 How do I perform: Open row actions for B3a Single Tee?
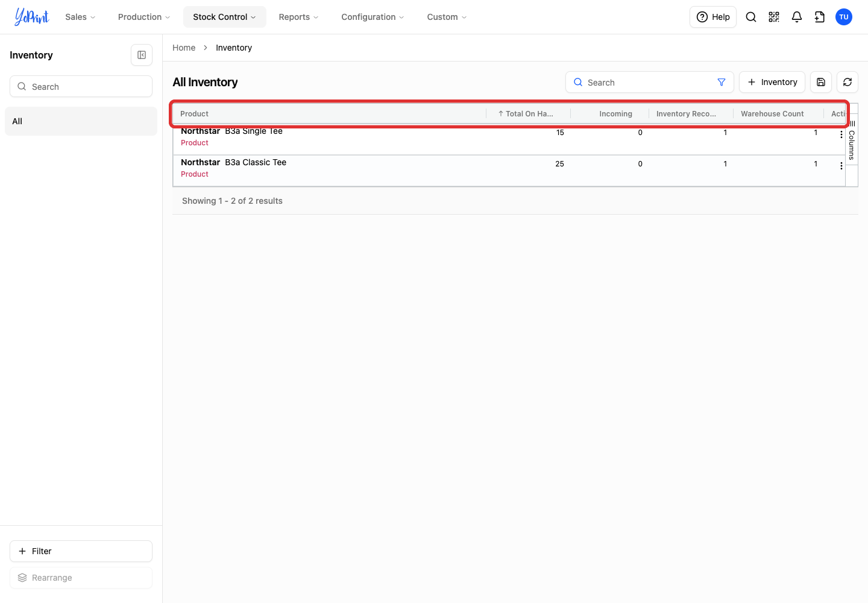pos(841,134)
